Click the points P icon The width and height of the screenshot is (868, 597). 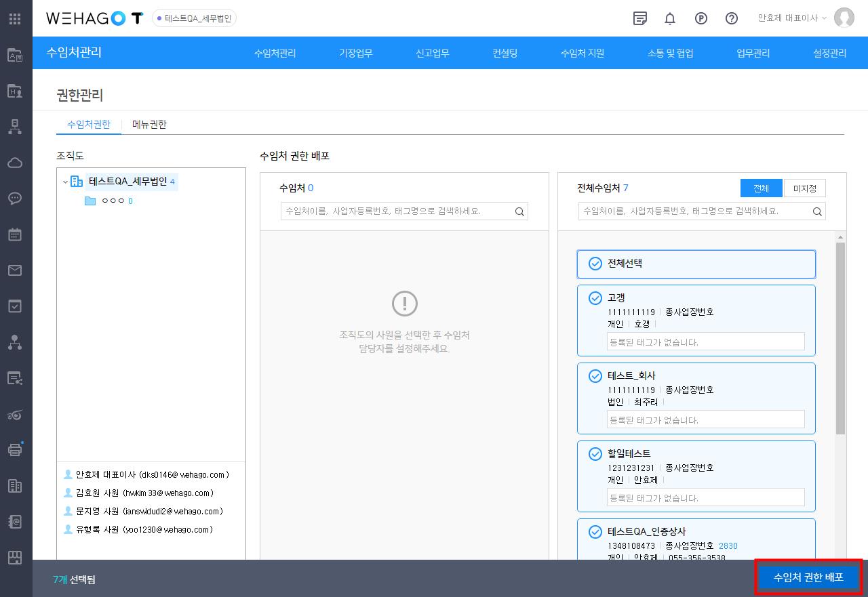(701, 19)
